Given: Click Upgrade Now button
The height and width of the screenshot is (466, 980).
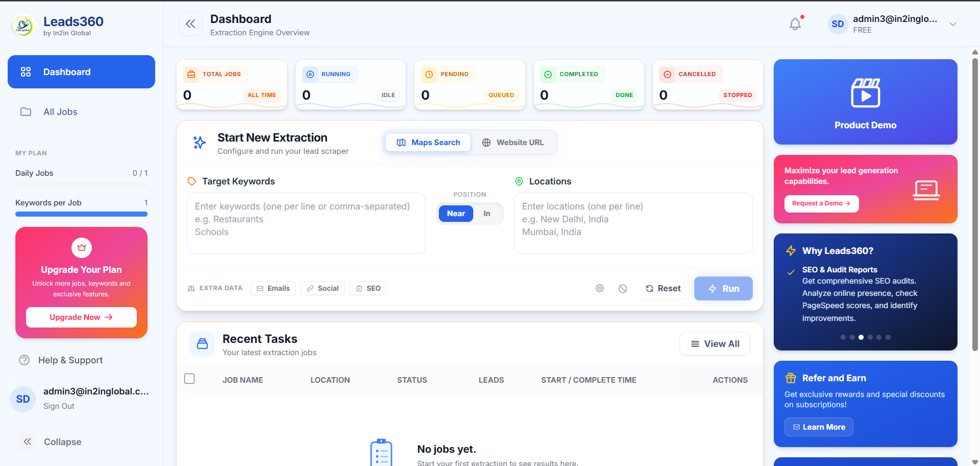Looking at the screenshot, I should point(81,317).
